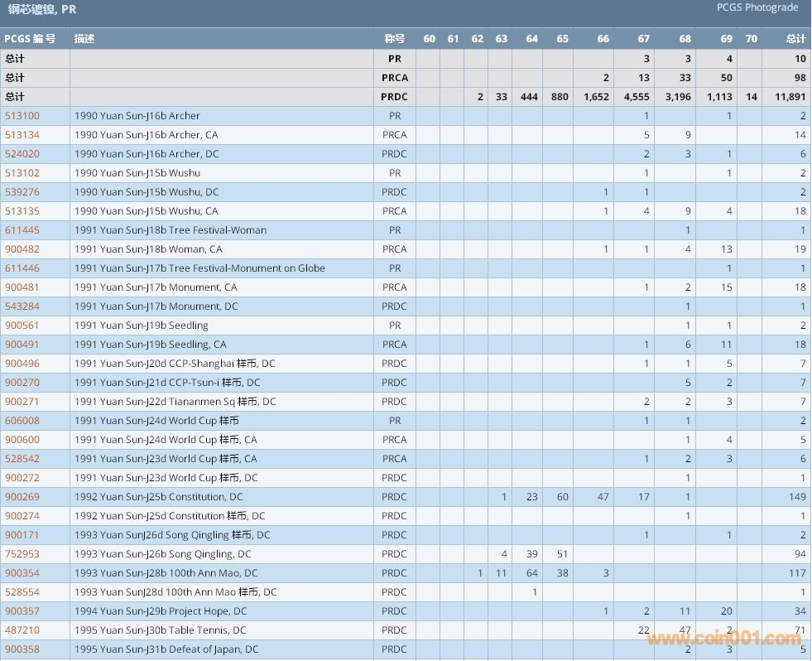Click PCGS number 513134 for Archer CA
Screen dimensions: 812x661
pyautogui.click(x=22, y=135)
